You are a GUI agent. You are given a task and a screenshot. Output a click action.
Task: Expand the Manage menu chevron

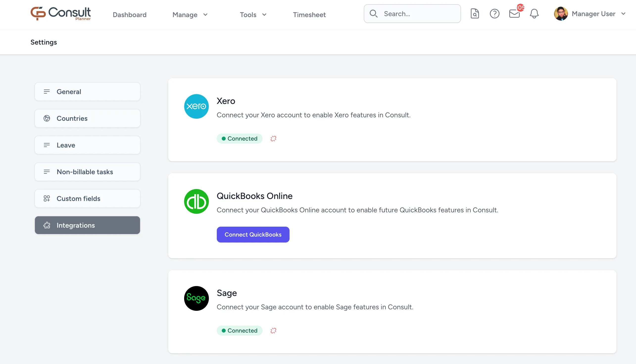205,15
